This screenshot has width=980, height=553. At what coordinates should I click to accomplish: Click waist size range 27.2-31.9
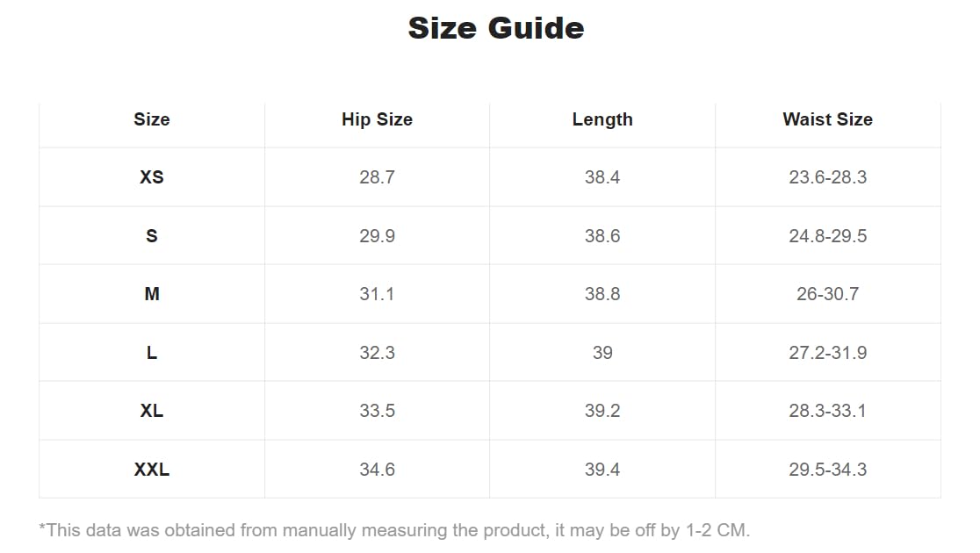click(827, 353)
